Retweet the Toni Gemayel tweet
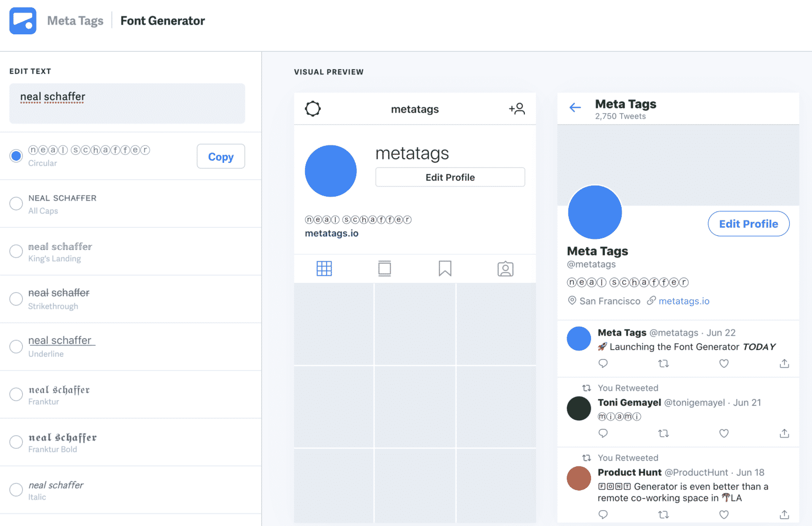 tap(663, 433)
